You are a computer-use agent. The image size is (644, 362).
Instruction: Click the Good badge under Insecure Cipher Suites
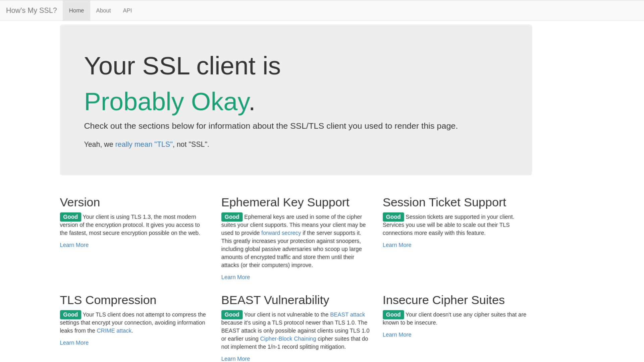(393, 315)
